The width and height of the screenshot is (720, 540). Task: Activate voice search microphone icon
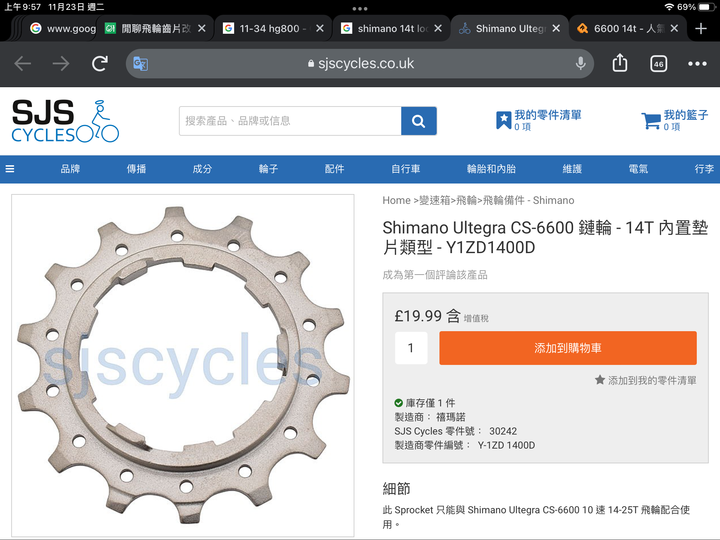click(580, 63)
